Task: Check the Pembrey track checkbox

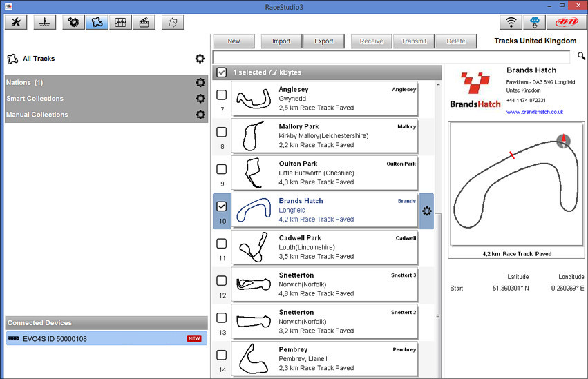Action: click(x=222, y=355)
